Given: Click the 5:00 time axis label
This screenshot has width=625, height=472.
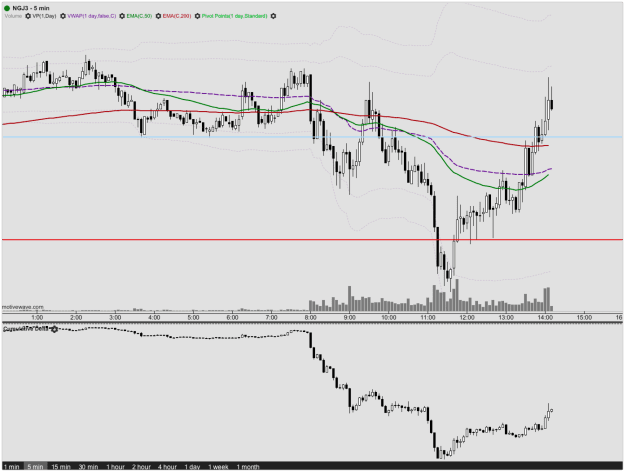Looking at the screenshot, I should (x=193, y=318).
